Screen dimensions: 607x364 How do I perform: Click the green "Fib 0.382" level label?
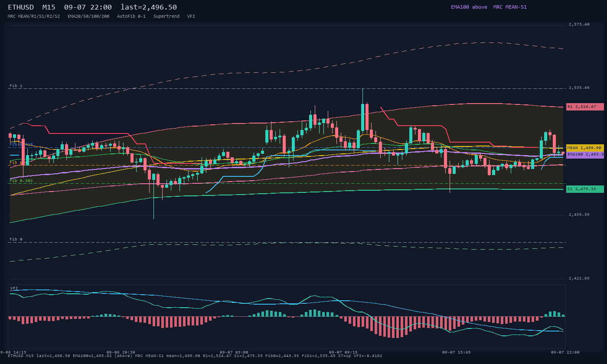[21, 181]
